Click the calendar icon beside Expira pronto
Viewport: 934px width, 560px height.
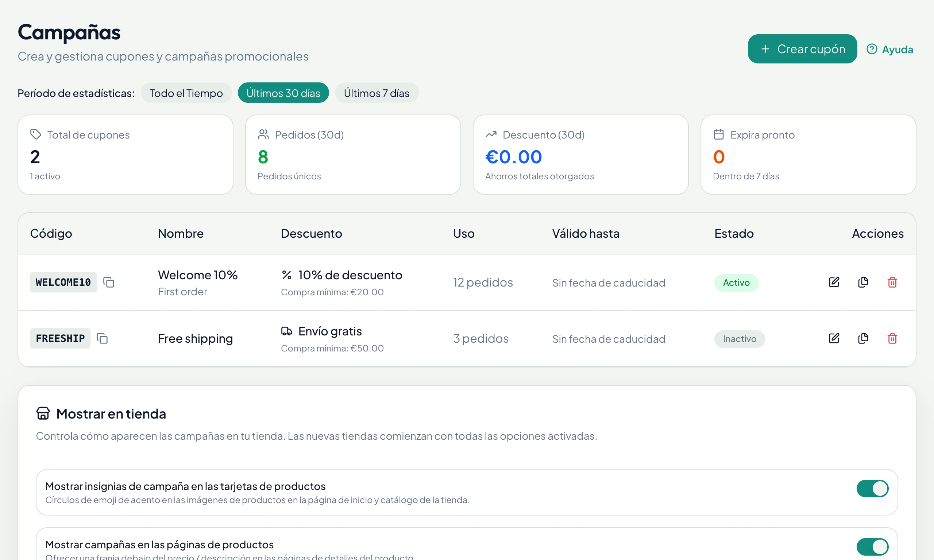[718, 134]
